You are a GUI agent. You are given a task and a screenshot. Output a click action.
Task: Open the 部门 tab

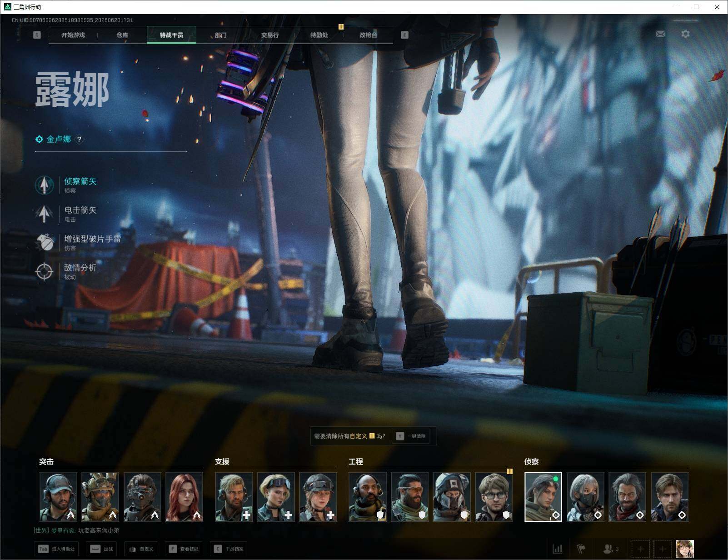(221, 35)
